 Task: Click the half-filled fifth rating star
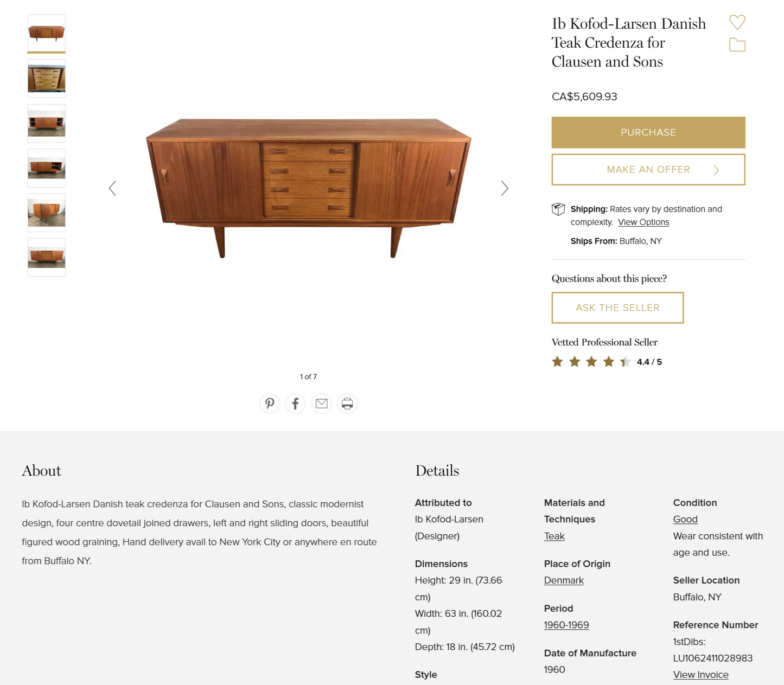point(624,361)
